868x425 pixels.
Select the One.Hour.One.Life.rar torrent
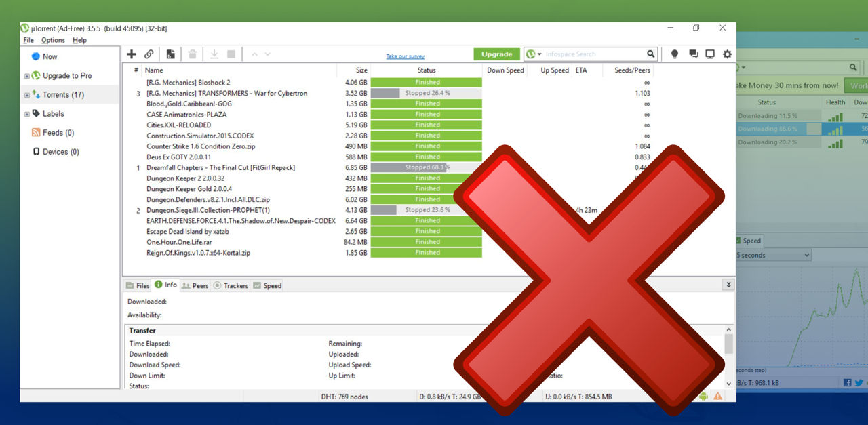point(179,242)
